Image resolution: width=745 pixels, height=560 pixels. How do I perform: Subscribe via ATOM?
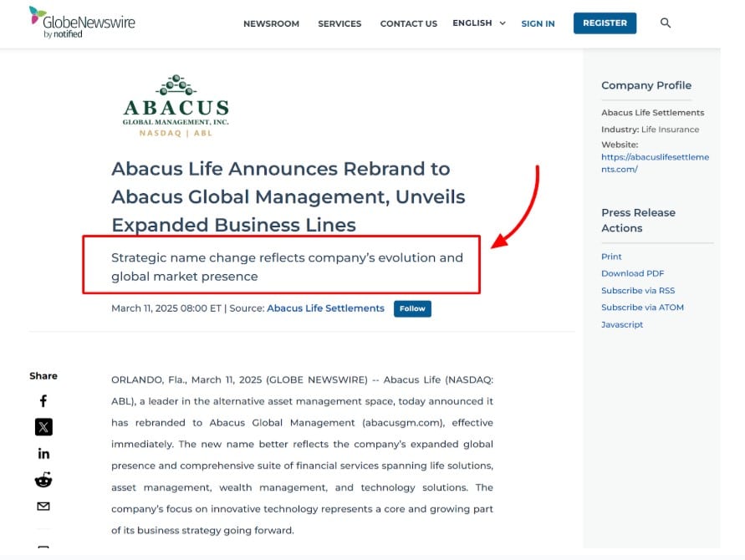tap(642, 308)
